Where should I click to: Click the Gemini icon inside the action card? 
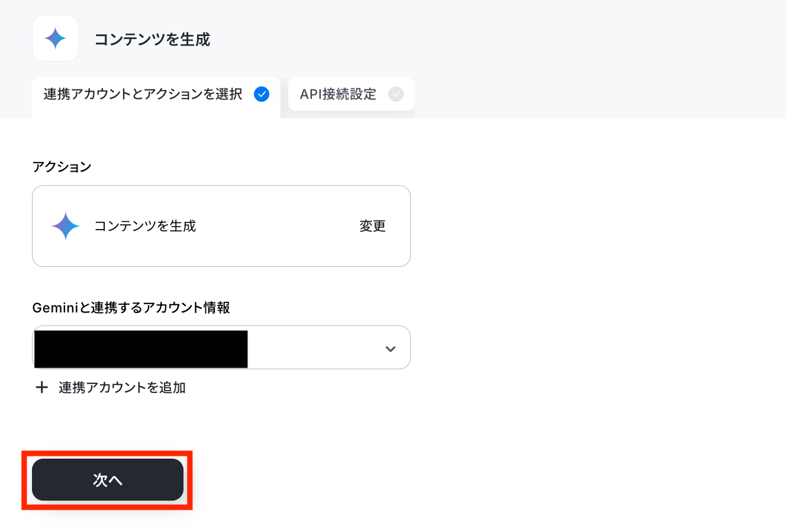[x=65, y=226]
